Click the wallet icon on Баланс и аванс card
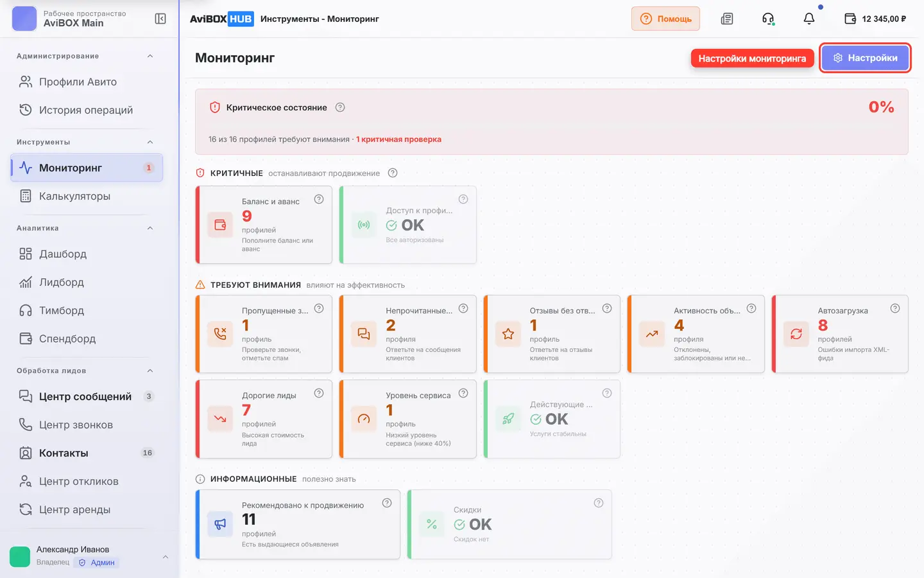Image resolution: width=924 pixels, height=578 pixels. (220, 225)
